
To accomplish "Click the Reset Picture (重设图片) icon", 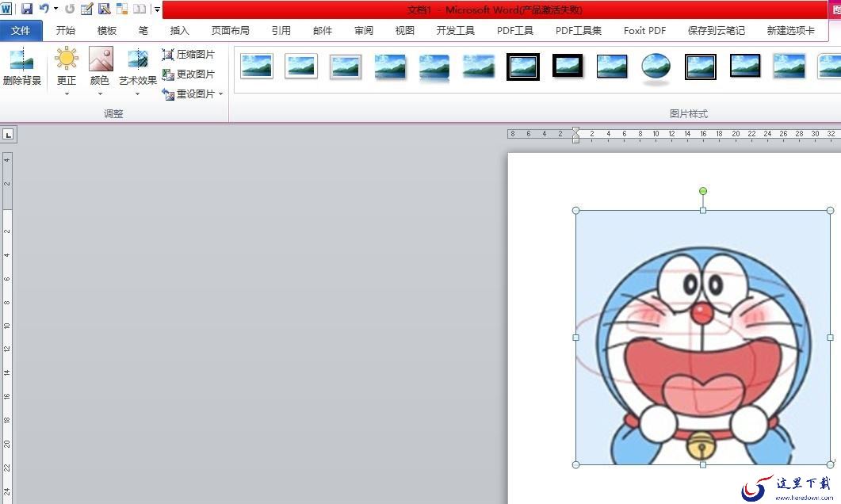I will click(168, 94).
